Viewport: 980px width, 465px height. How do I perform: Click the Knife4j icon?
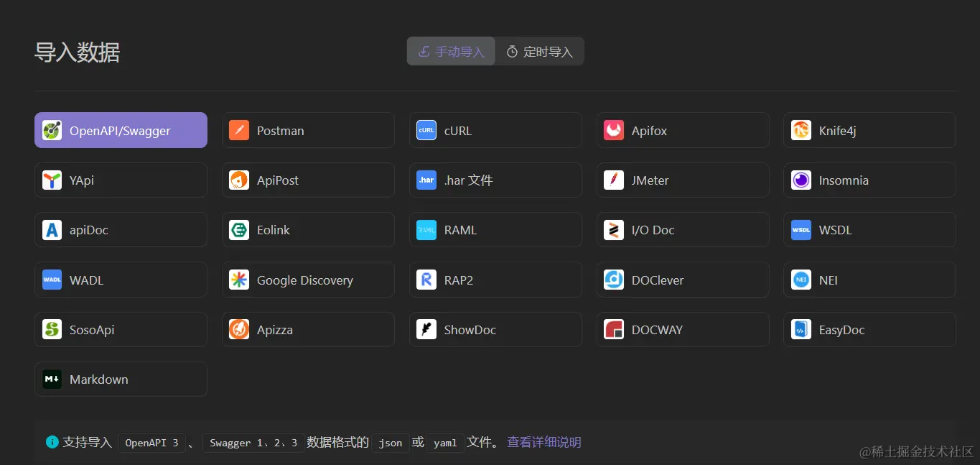(801, 130)
